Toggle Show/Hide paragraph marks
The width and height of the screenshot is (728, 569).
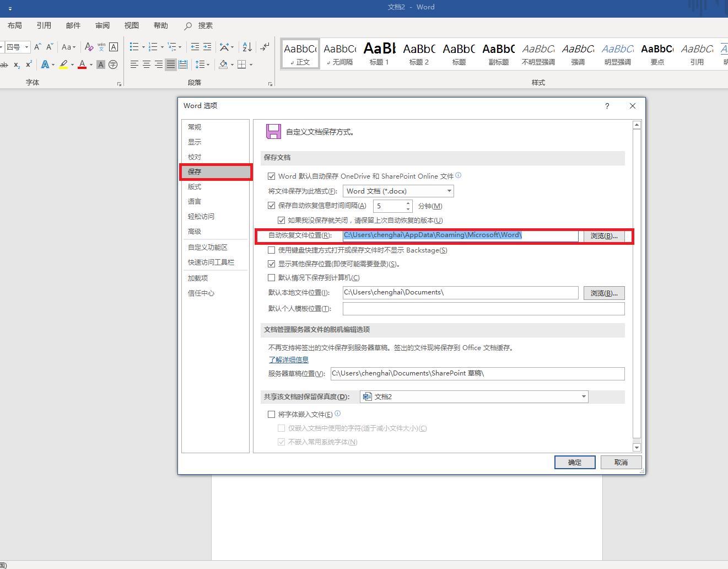(x=265, y=47)
